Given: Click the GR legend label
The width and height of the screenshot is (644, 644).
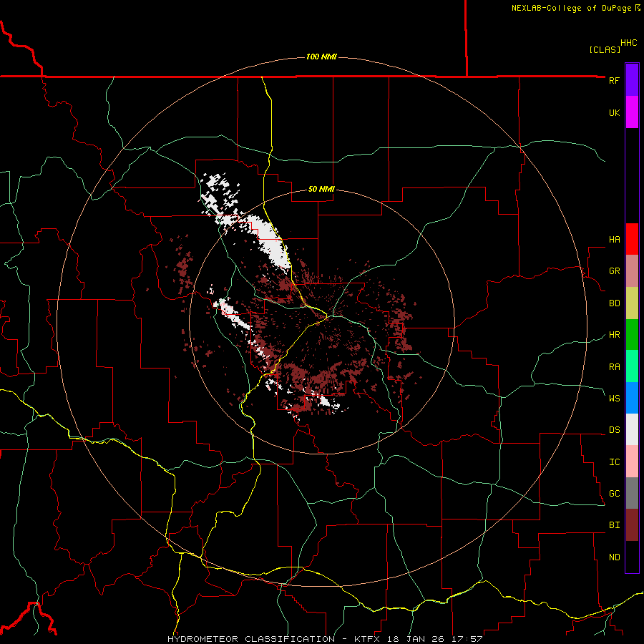Looking at the screenshot, I should click(615, 271).
